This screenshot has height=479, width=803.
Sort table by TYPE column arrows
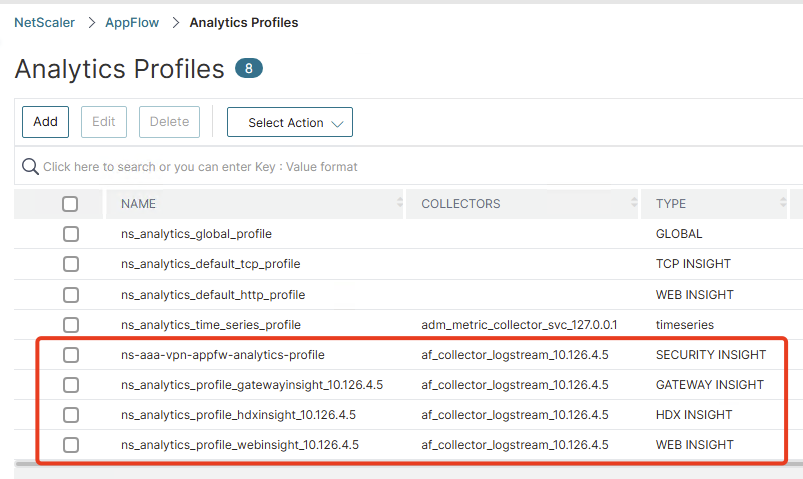pyautogui.click(x=783, y=202)
